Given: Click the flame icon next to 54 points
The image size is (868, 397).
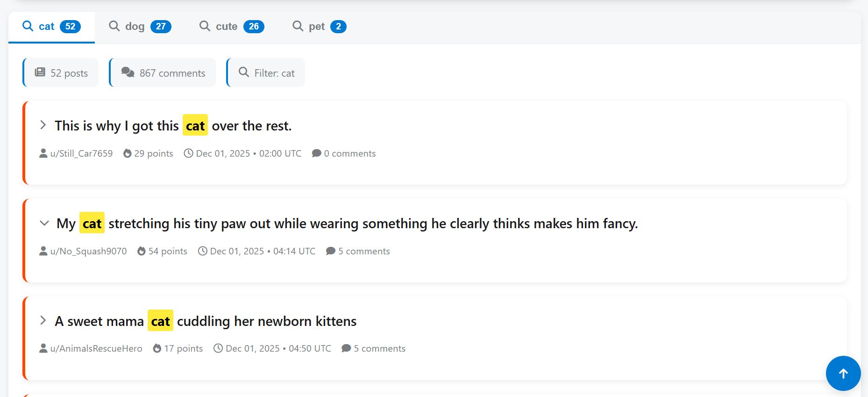Looking at the screenshot, I should click(142, 251).
